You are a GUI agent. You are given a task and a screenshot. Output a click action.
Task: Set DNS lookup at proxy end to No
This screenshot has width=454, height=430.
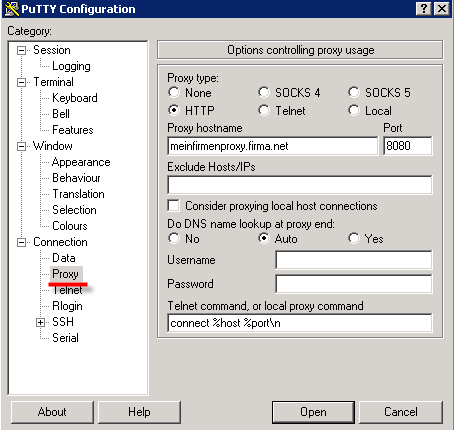(x=174, y=238)
